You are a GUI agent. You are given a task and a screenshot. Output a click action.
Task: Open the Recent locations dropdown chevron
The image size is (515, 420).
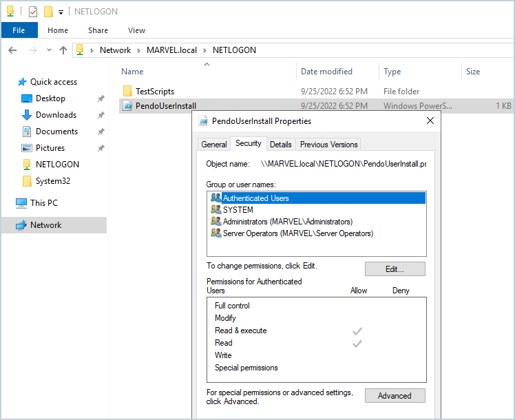(x=50, y=50)
